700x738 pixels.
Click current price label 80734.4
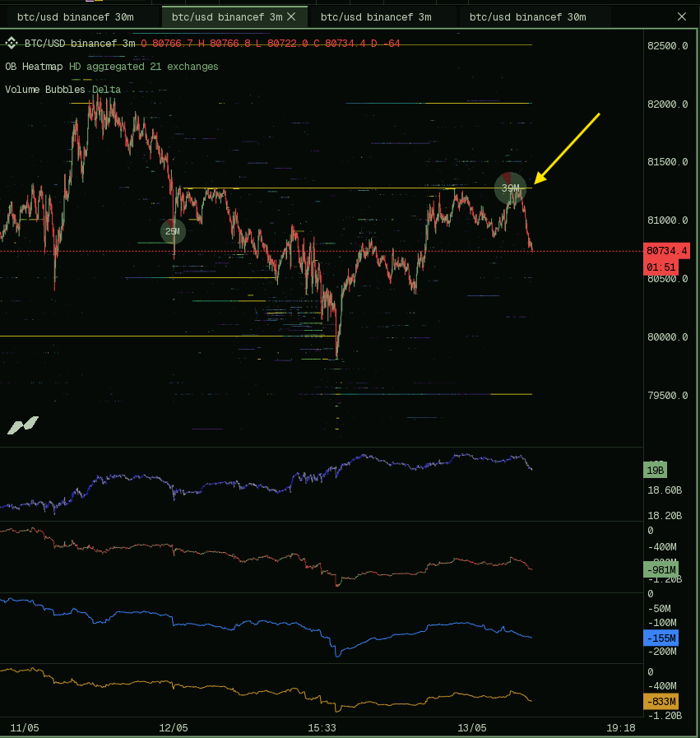666,250
